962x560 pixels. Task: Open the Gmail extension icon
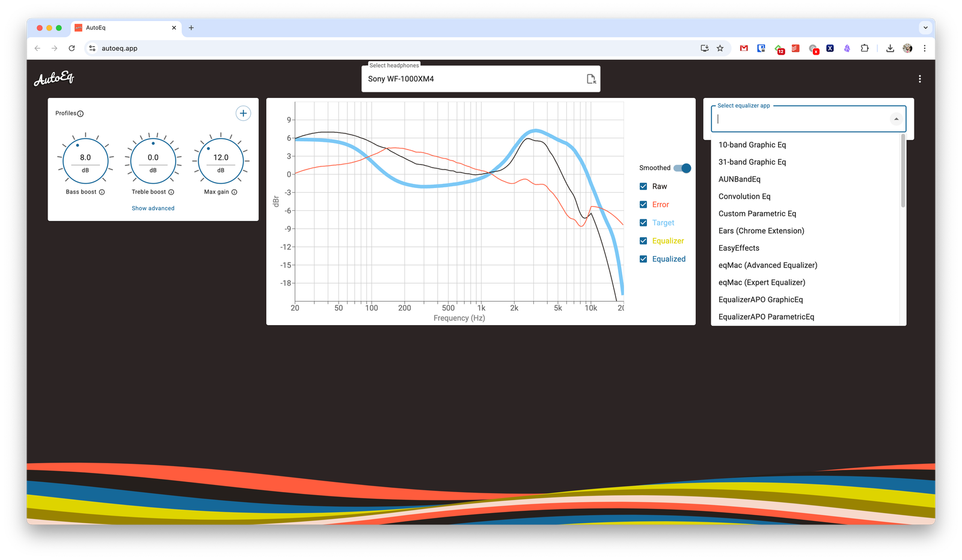tap(744, 48)
